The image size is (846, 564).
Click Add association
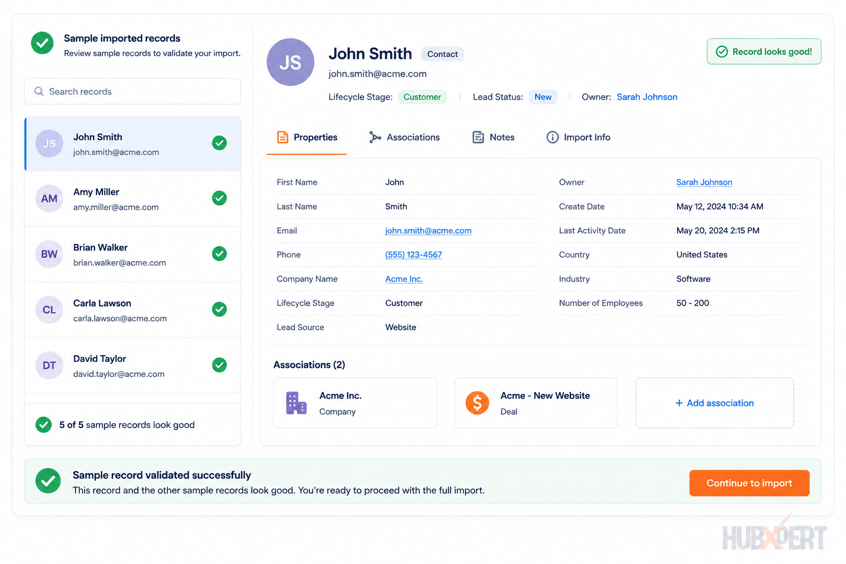(x=714, y=403)
